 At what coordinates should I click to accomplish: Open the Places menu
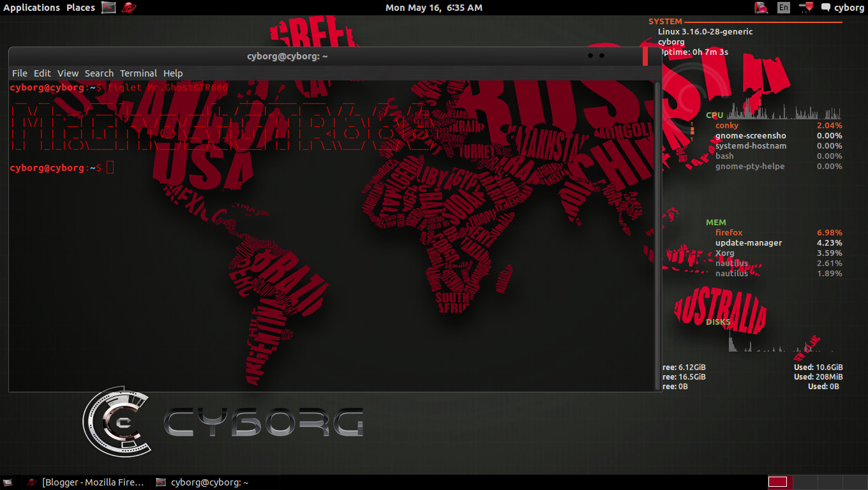[80, 8]
